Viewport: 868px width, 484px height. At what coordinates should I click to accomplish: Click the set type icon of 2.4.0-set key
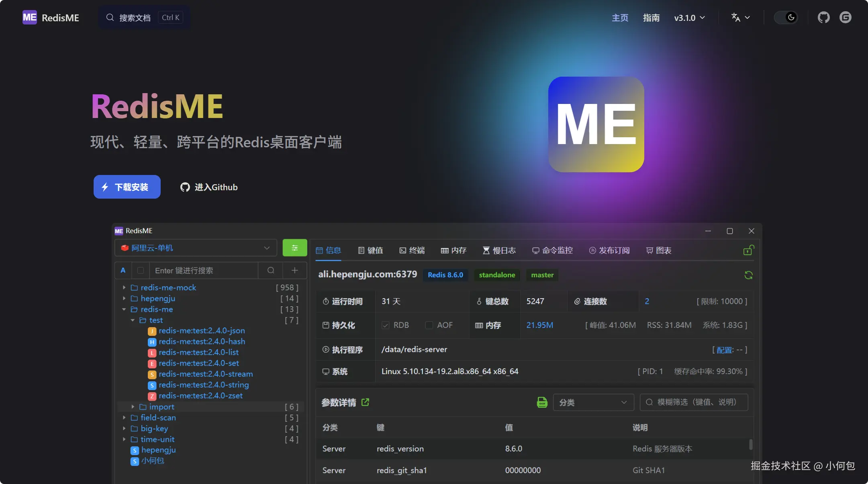[152, 364]
